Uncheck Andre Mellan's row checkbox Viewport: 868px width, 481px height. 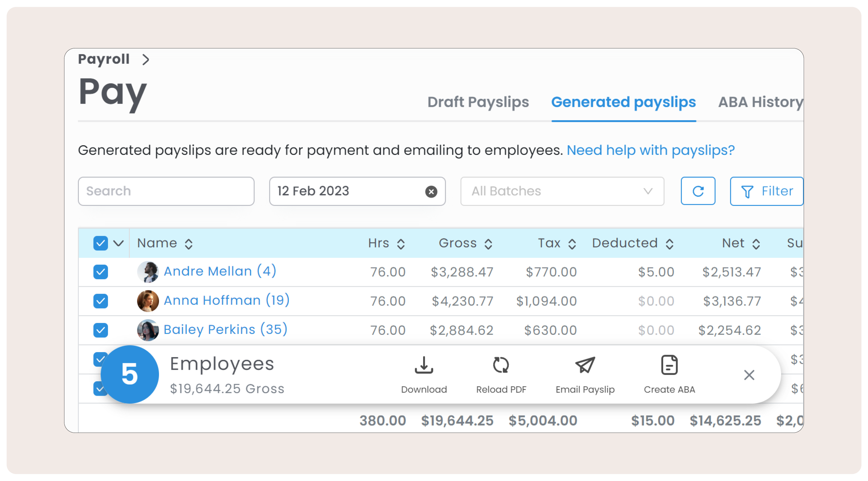pyautogui.click(x=100, y=272)
